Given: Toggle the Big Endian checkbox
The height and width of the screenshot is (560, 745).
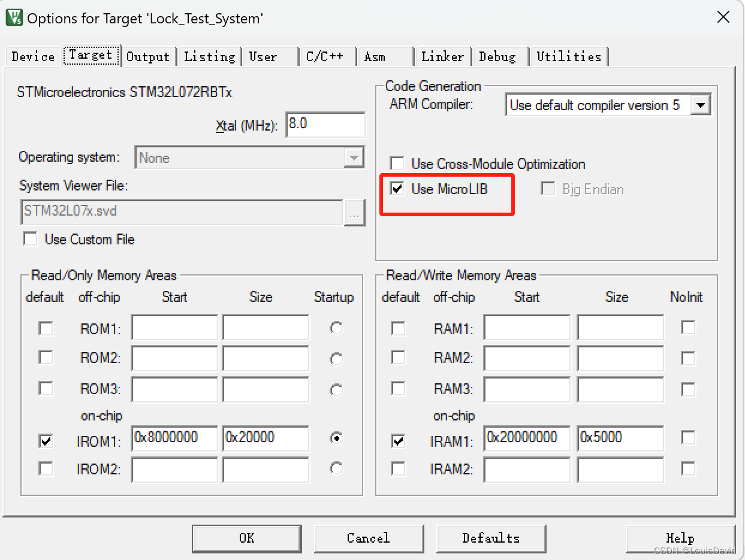Looking at the screenshot, I should 547,189.
